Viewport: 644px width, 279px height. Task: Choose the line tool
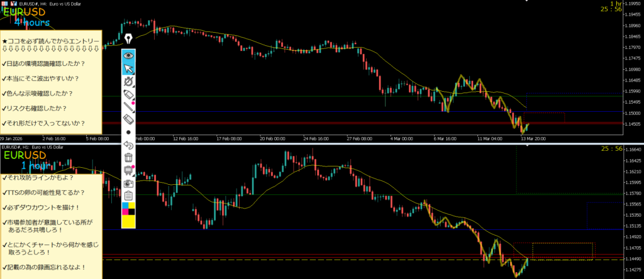[129, 107]
